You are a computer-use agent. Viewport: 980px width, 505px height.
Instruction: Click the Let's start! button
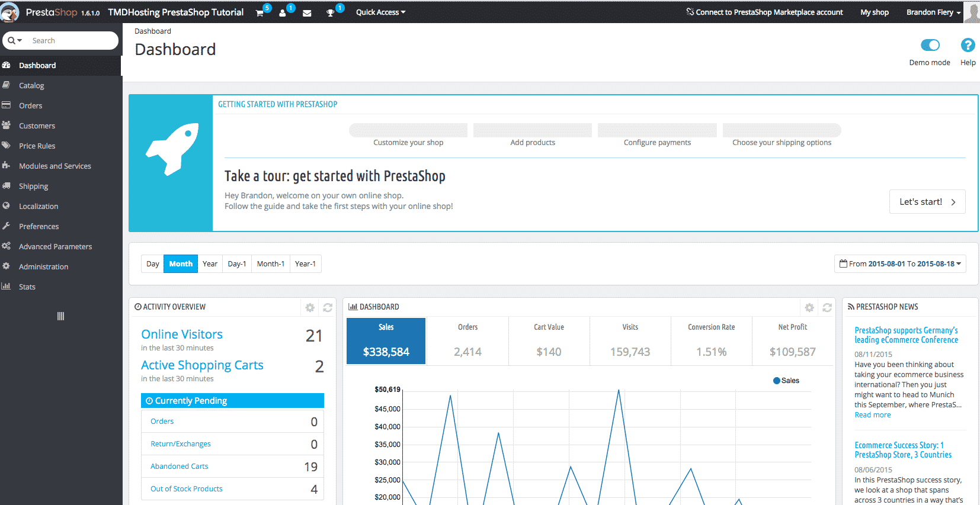[927, 202]
